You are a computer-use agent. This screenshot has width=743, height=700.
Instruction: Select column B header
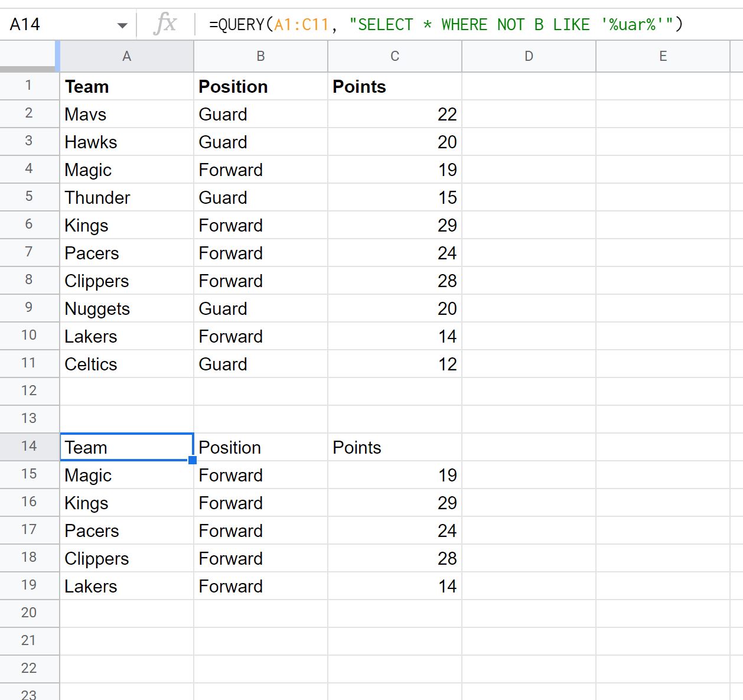[260, 56]
